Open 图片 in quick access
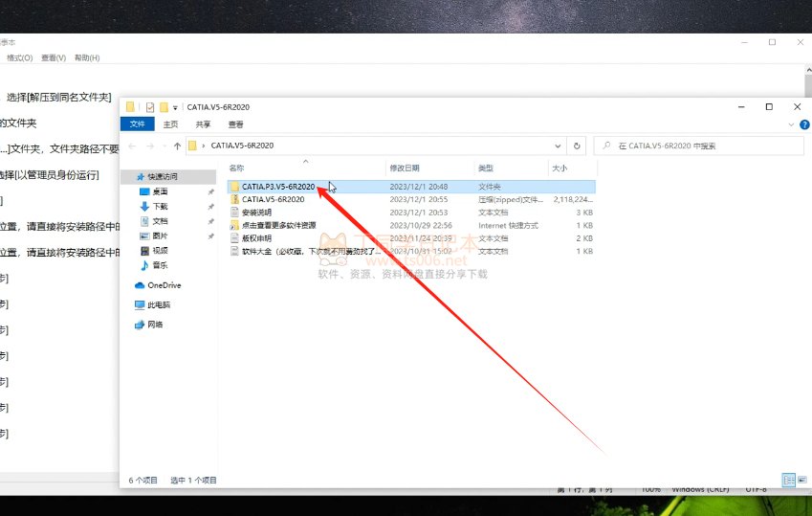 (160, 236)
